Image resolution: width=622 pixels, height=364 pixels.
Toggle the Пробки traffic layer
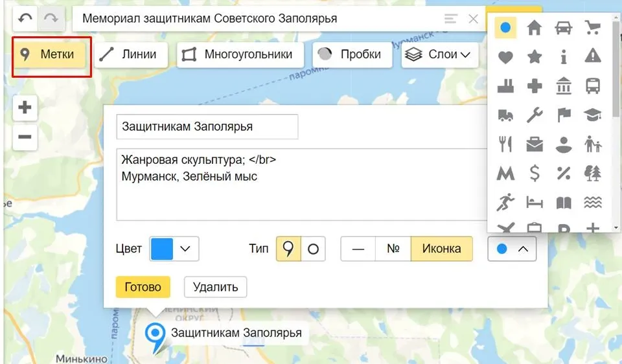pyautogui.click(x=352, y=54)
